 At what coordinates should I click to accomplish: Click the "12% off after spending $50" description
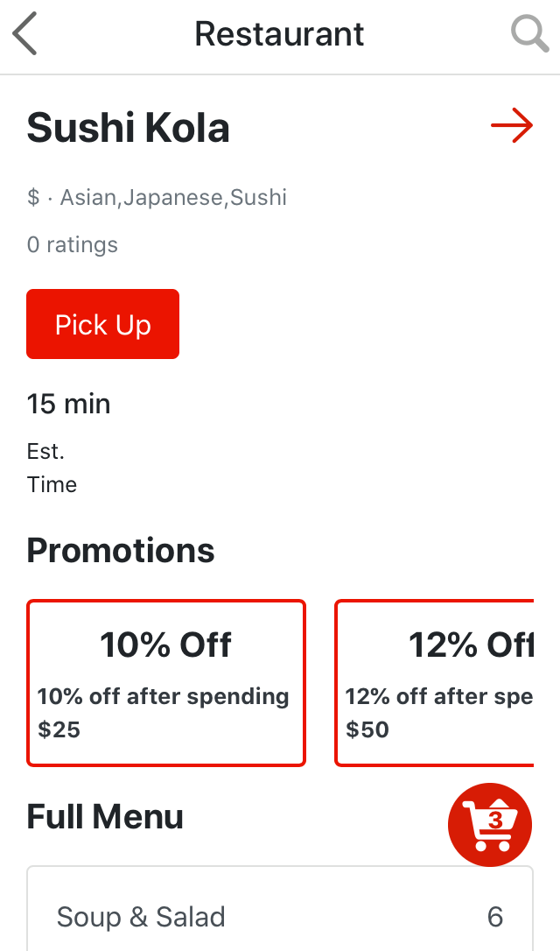point(437,713)
